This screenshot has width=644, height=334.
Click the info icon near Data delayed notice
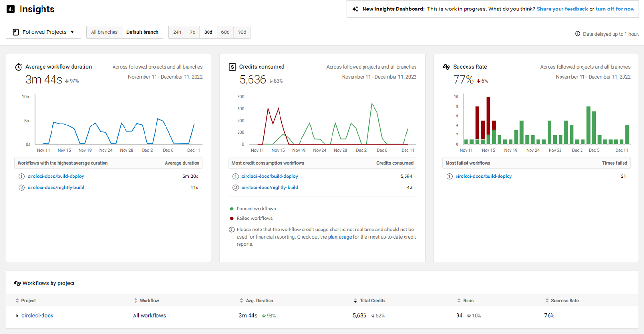(x=577, y=34)
